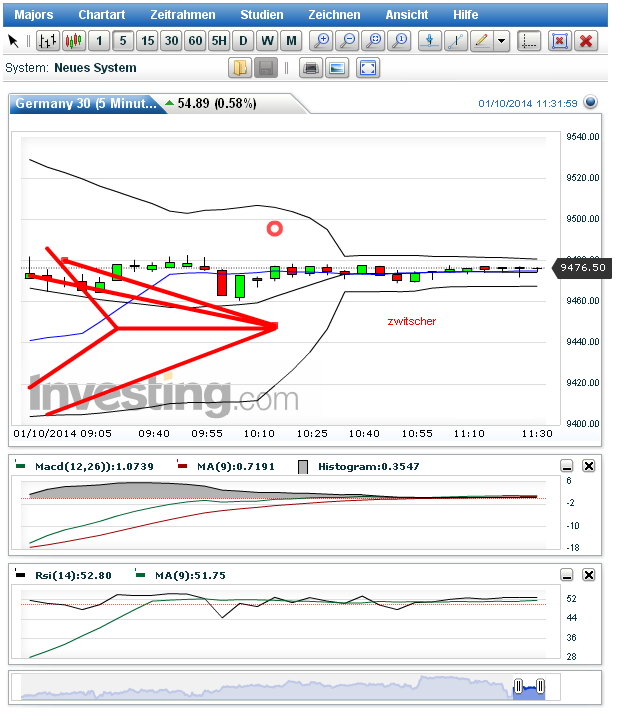Print the chart

311,69
